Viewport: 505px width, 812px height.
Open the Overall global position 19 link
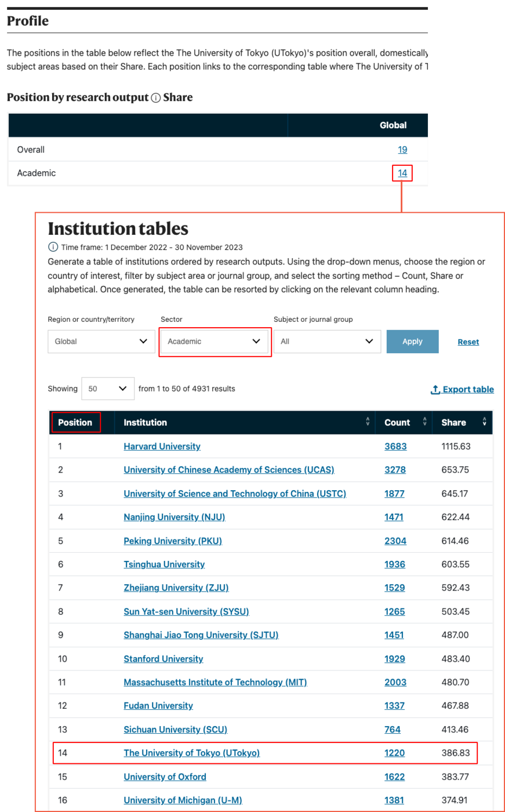402,150
